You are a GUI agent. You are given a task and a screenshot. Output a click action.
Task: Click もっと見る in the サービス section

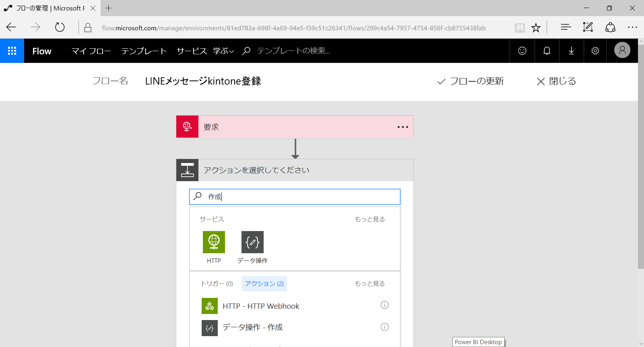point(369,219)
